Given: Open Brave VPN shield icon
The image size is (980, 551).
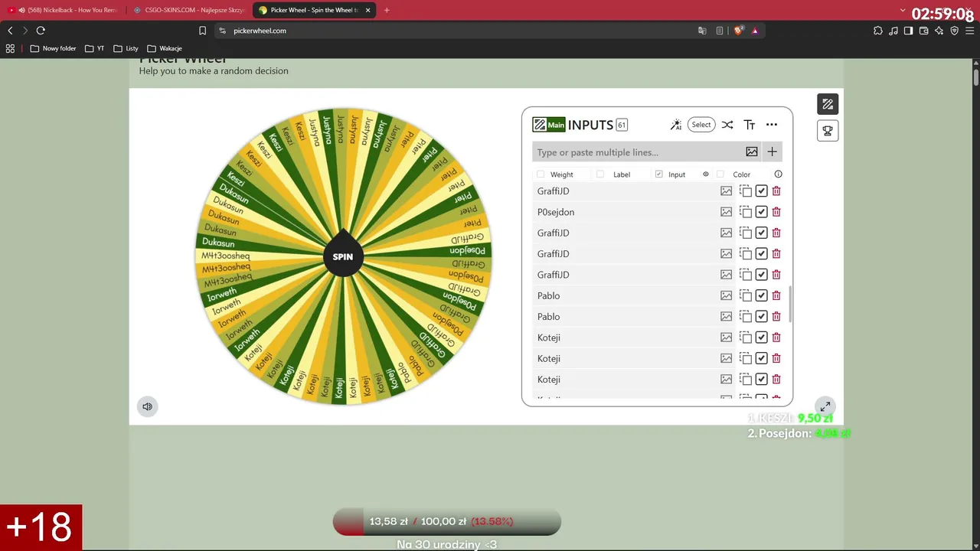Looking at the screenshot, I should pyautogui.click(x=955, y=31).
